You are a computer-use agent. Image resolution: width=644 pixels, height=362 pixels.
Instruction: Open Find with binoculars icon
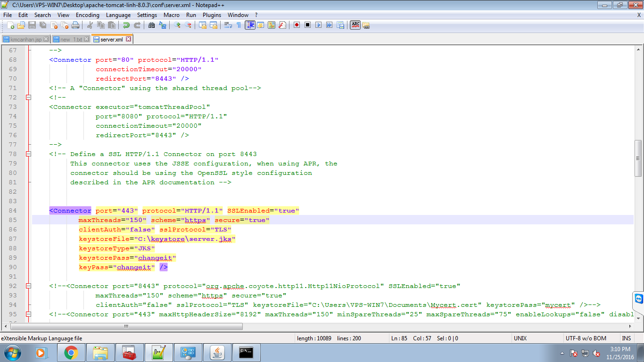point(151,25)
